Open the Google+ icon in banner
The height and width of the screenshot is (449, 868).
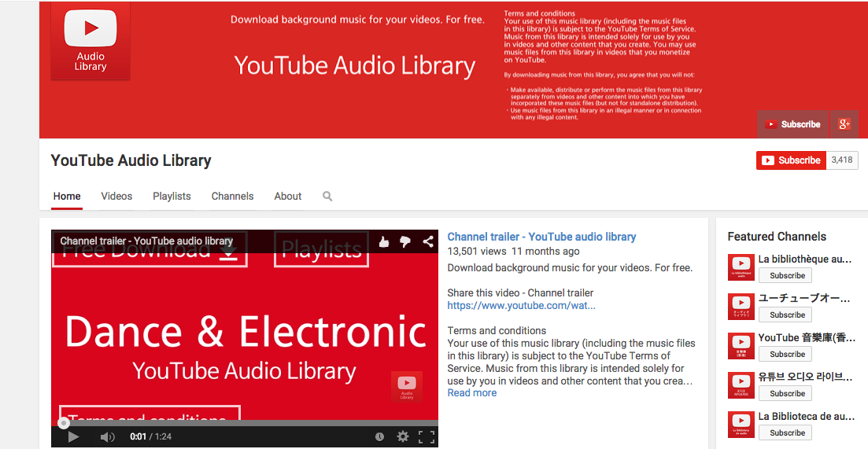(x=844, y=124)
